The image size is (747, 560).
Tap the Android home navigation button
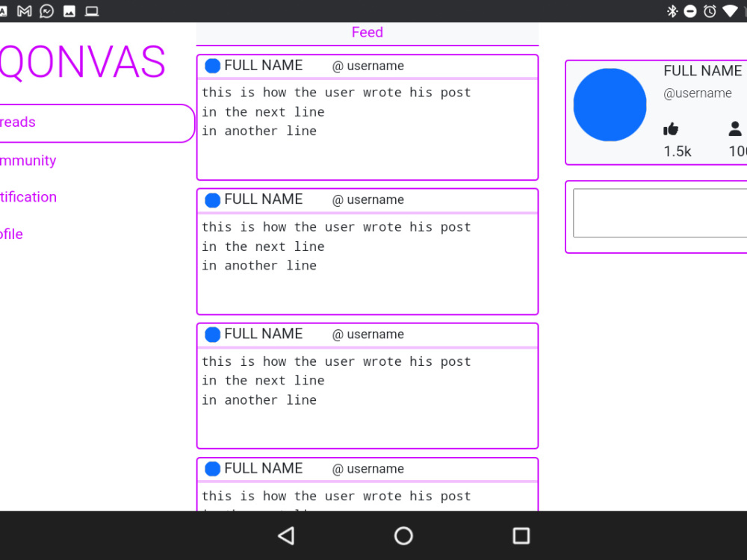(x=403, y=535)
